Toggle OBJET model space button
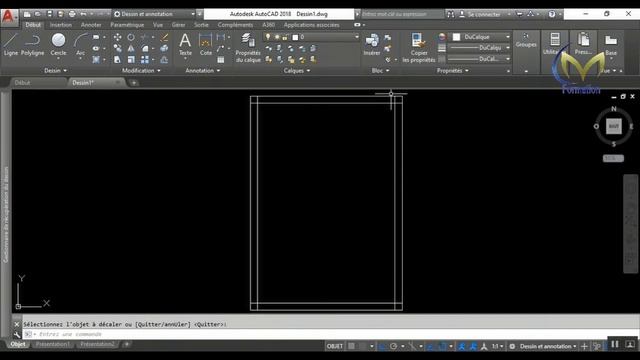The height and width of the screenshot is (360, 640). tap(334, 346)
